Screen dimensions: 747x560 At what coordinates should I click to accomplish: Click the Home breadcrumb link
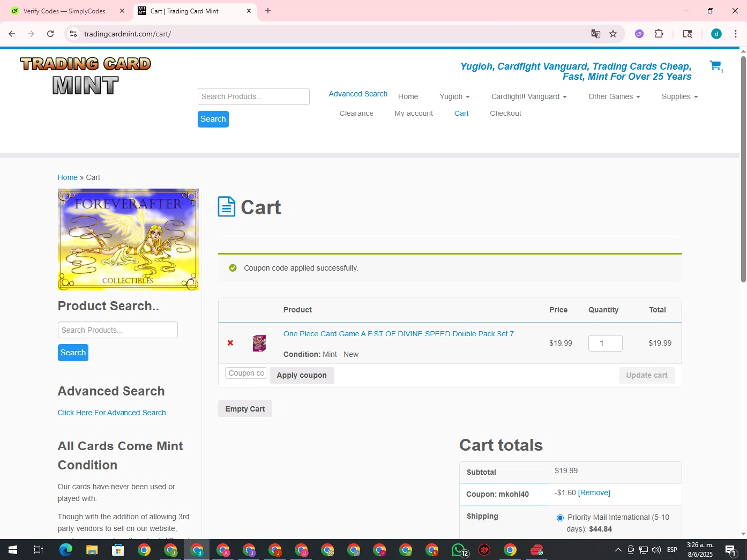click(x=67, y=177)
